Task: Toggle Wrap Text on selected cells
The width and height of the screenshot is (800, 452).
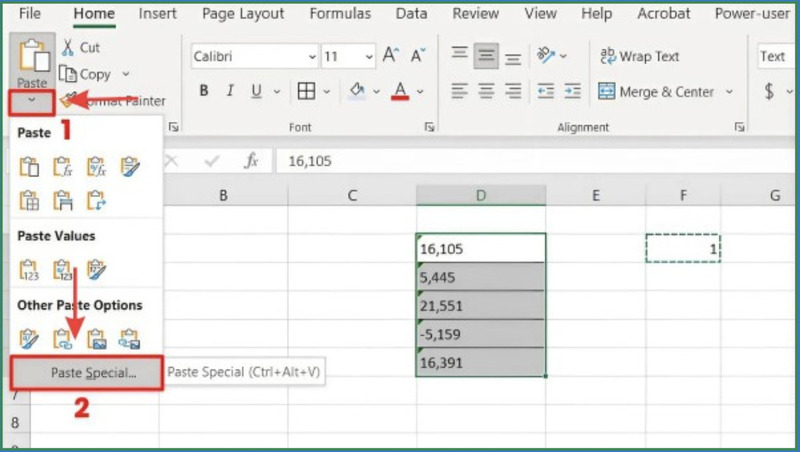Action: pyautogui.click(x=638, y=56)
